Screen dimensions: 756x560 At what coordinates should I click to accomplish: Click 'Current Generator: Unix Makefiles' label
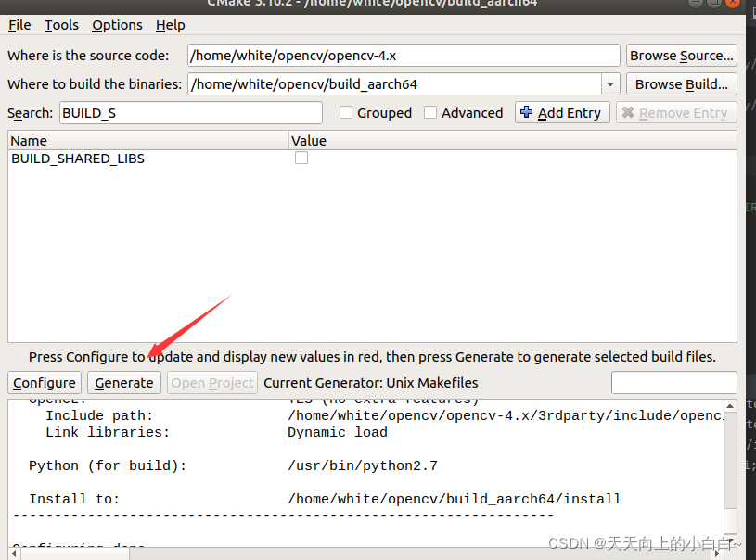(x=371, y=383)
